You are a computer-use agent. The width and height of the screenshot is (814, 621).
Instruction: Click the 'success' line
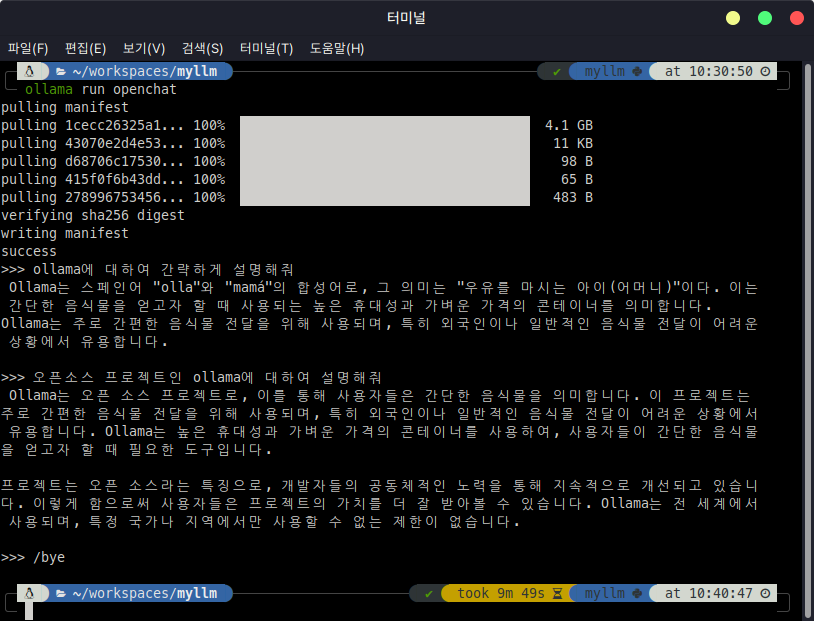click(x=29, y=251)
